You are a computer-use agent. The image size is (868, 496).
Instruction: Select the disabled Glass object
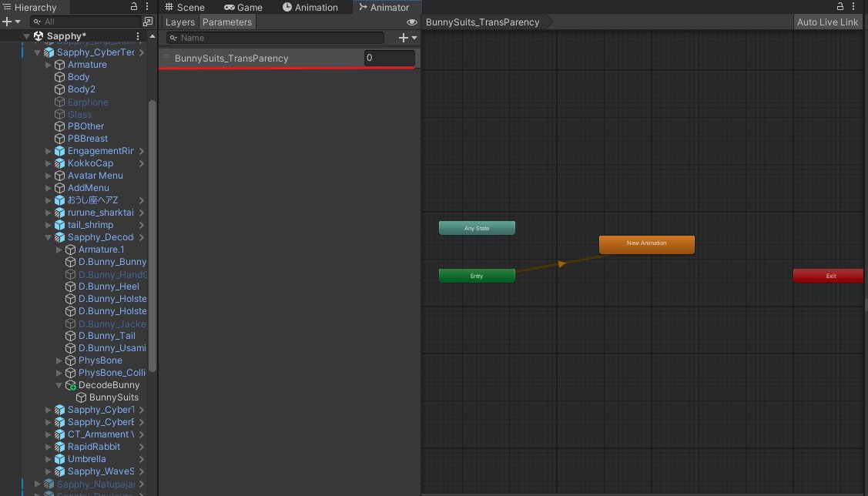point(79,114)
